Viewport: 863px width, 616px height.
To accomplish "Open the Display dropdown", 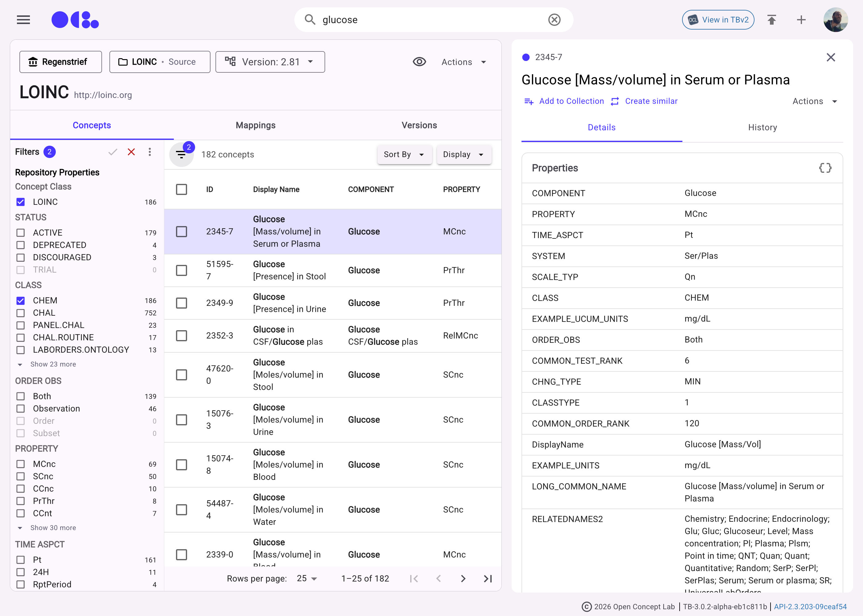I will [x=464, y=154].
